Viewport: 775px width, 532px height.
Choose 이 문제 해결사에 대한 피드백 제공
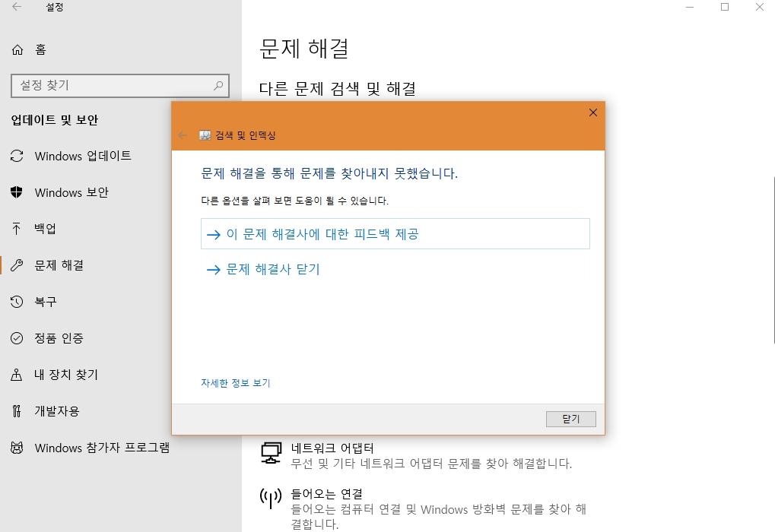click(x=395, y=233)
